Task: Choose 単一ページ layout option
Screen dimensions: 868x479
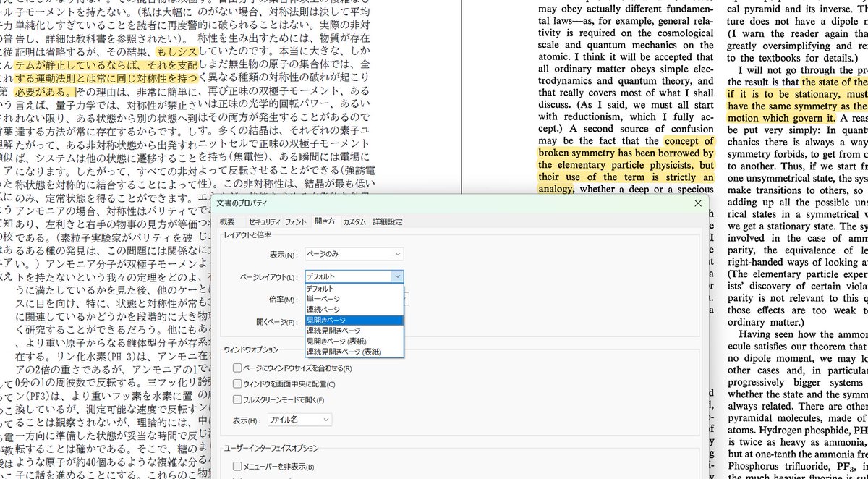Action: coord(354,299)
